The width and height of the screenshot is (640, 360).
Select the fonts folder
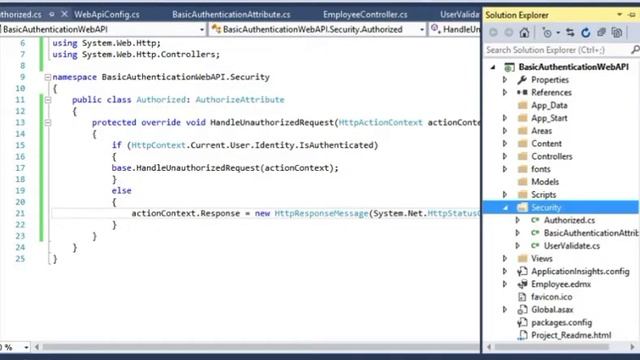(x=540, y=169)
